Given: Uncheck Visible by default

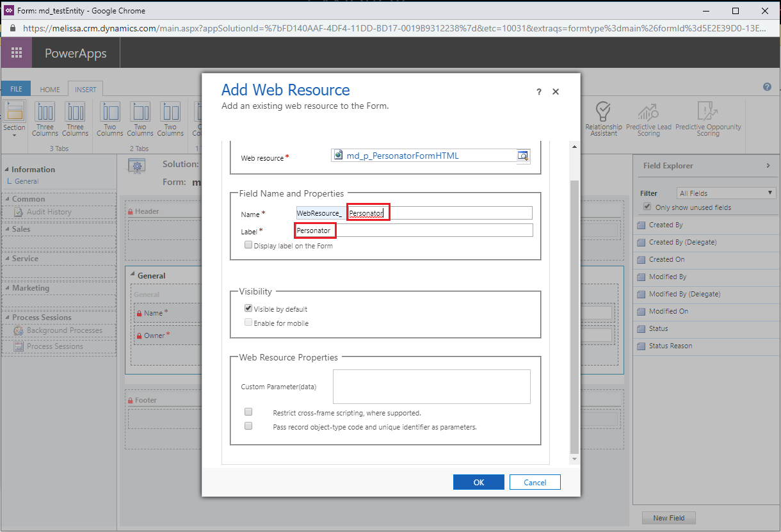Looking at the screenshot, I should point(248,309).
